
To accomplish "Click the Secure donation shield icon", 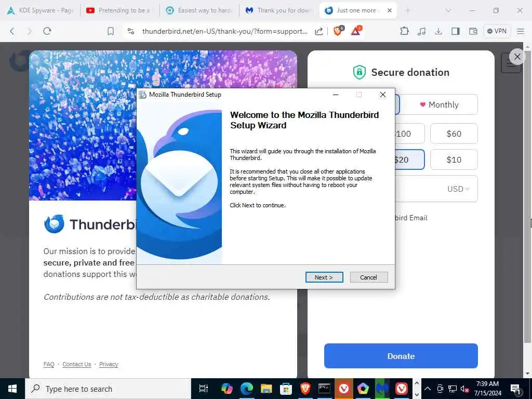I will tap(359, 72).
